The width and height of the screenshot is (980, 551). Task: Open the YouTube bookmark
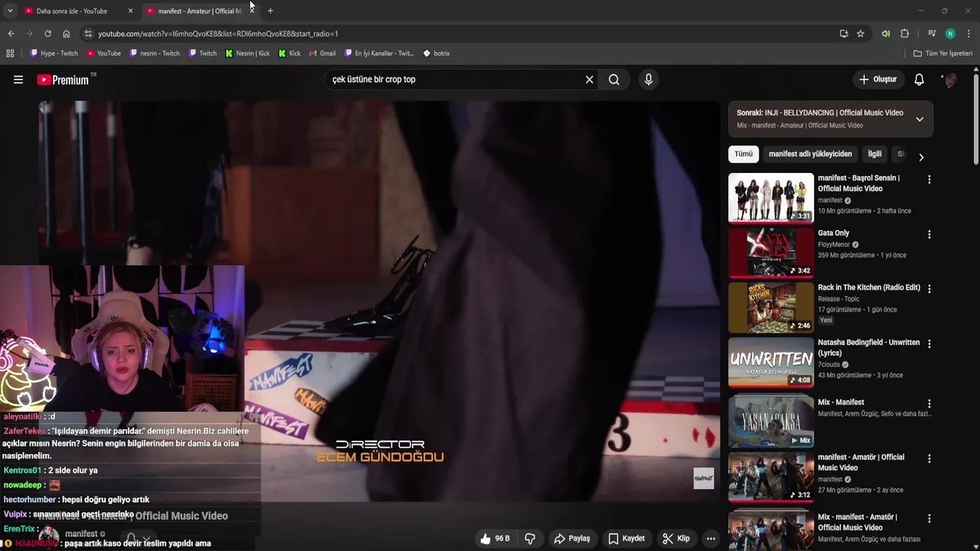tap(103, 54)
